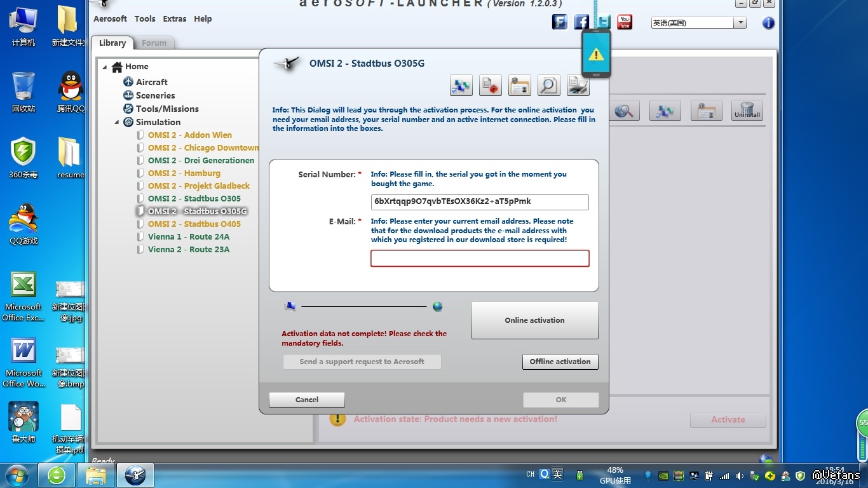Viewport: 868px width, 488px height.
Task: Open the Help menu
Action: click(203, 18)
